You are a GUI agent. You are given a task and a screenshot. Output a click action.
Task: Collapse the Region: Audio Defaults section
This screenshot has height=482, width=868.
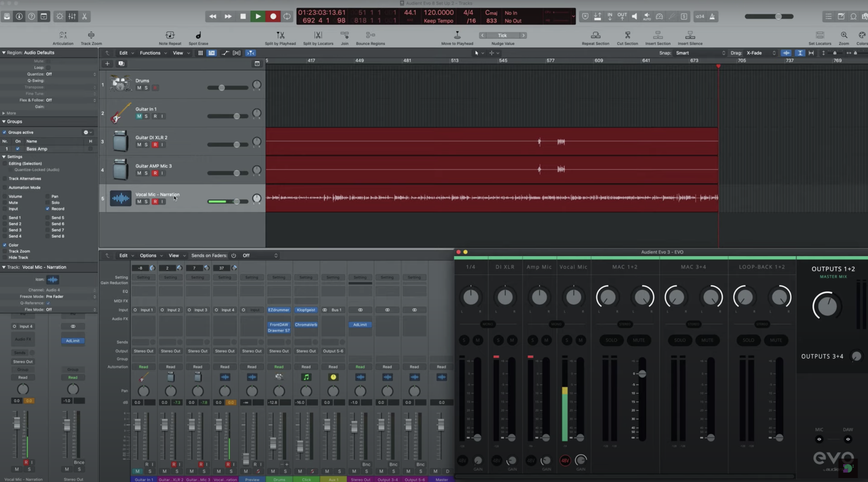point(4,53)
